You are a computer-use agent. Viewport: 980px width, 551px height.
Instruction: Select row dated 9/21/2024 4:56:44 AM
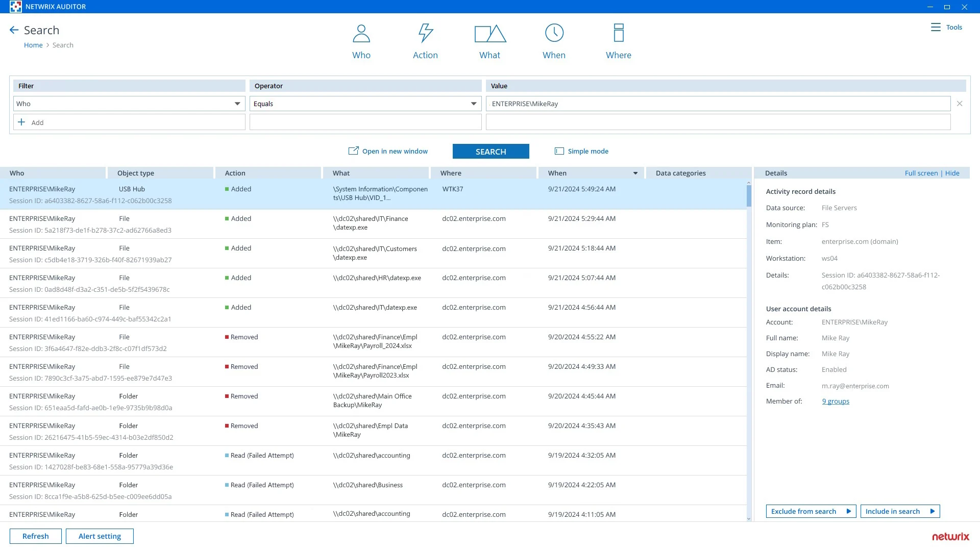373,313
